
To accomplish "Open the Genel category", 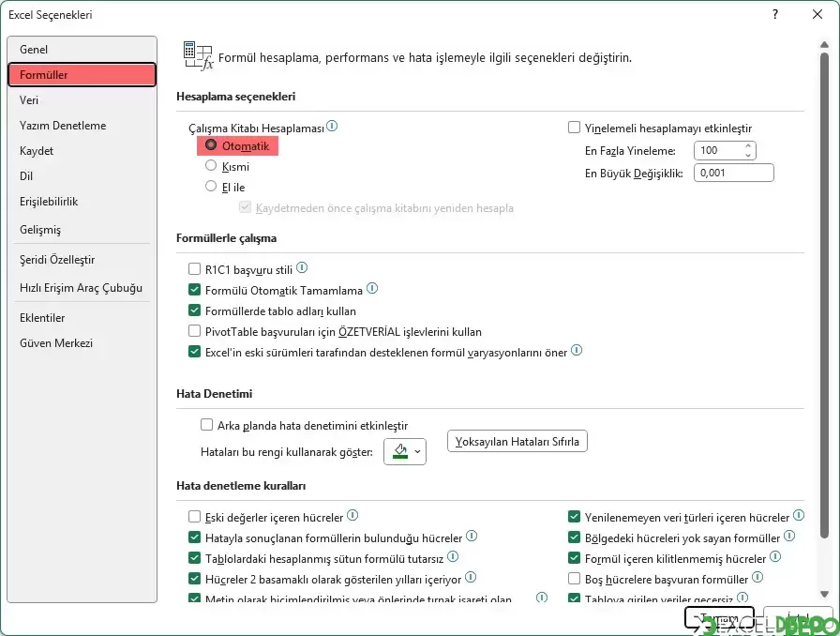I will (82, 50).
